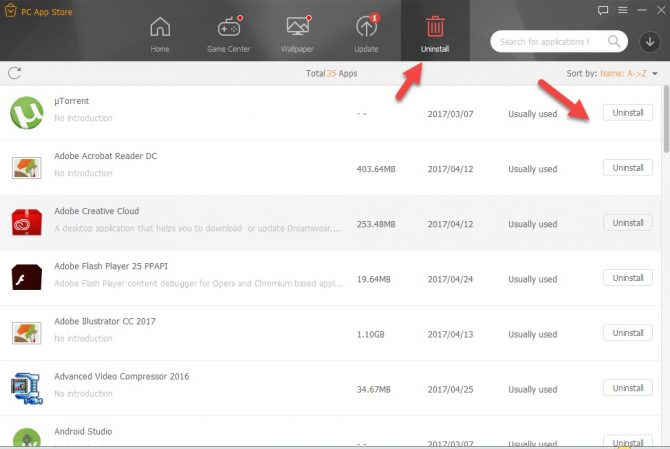Open the Update section

click(x=366, y=34)
